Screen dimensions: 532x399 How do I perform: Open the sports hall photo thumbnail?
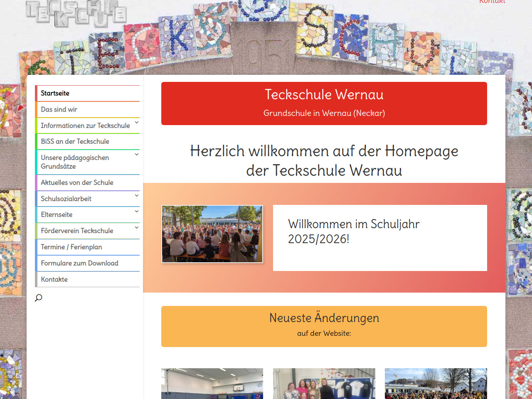tap(212, 384)
